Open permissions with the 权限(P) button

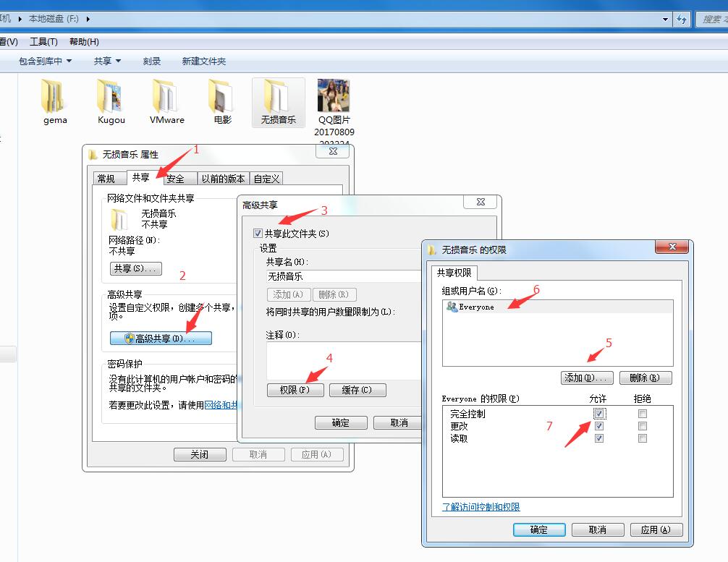click(x=295, y=390)
